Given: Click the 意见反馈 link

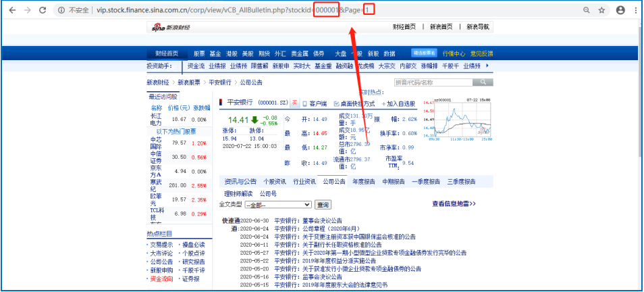Looking at the screenshot, I should (x=481, y=53).
